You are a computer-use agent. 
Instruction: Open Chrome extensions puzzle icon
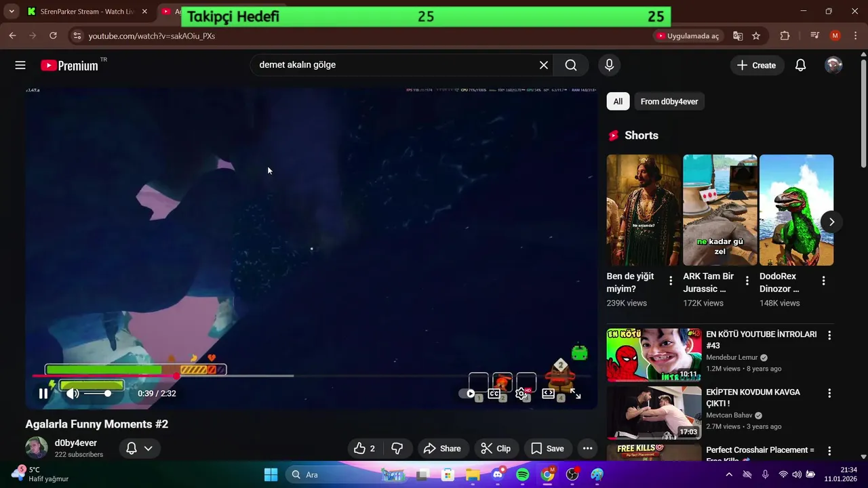tap(785, 36)
